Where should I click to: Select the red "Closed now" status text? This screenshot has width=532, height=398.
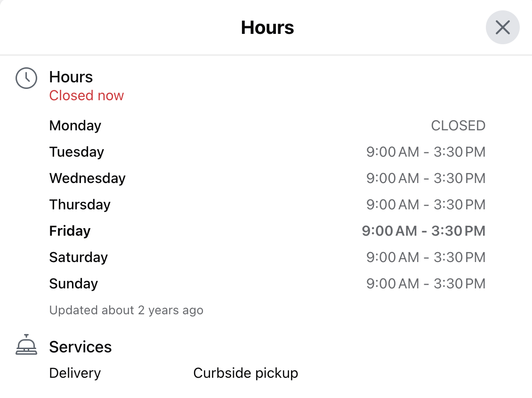pyautogui.click(x=87, y=96)
